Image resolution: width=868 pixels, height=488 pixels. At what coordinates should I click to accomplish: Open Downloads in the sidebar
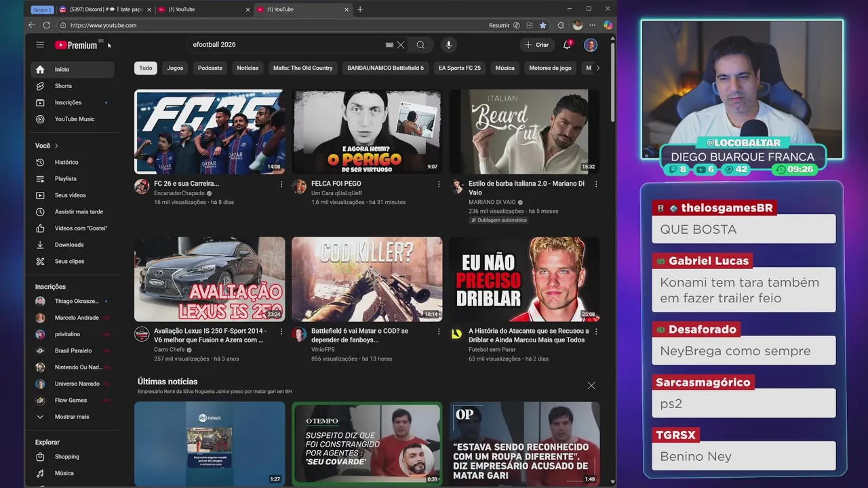tap(73, 245)
